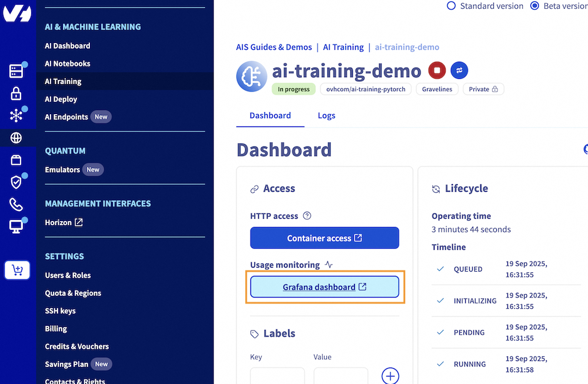Open the telephone icon in the left rail
This screenshot has width=588, height=384.
point(16,205)
